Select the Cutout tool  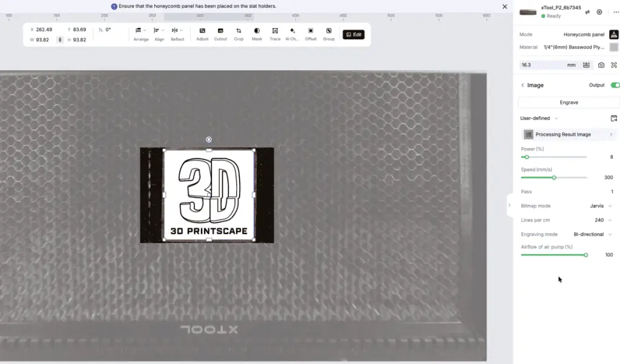pos(220,34)
